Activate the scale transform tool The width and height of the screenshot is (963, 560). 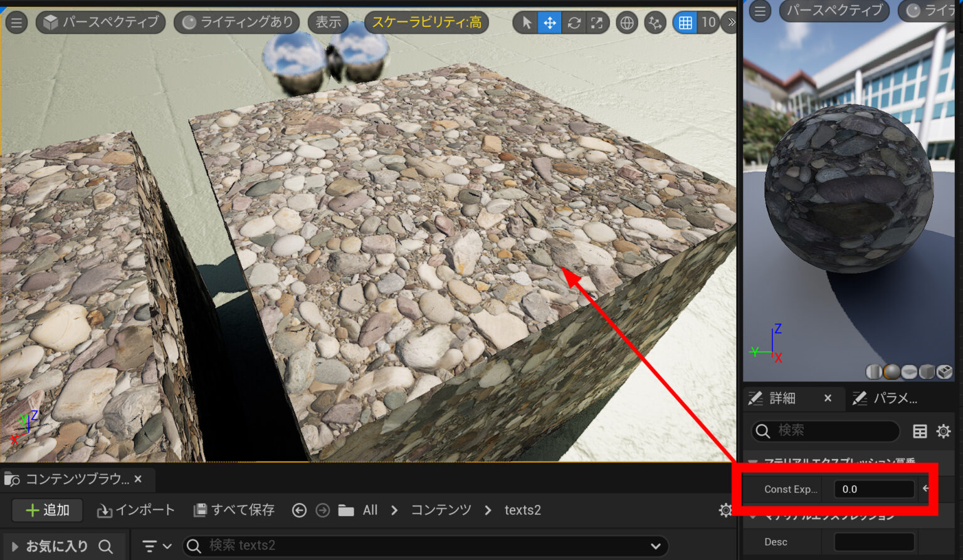pyautogui.click(x=596, y=23)
